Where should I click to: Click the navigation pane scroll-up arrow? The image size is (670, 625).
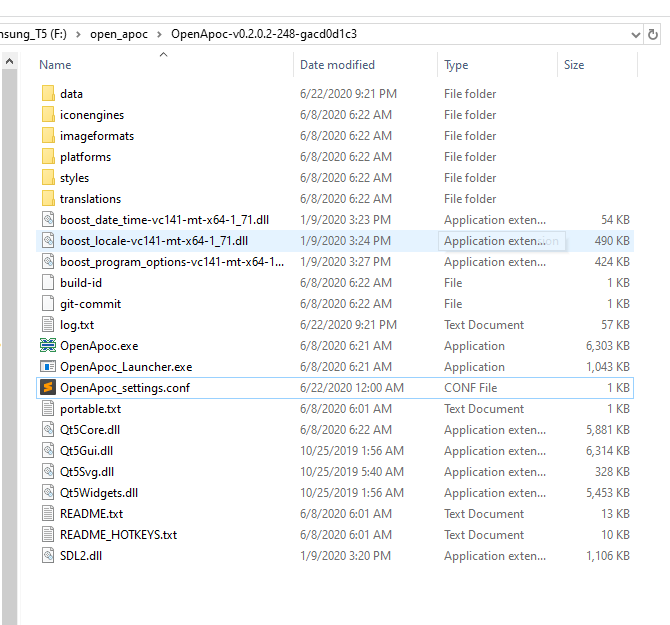[x=9, y=61]
